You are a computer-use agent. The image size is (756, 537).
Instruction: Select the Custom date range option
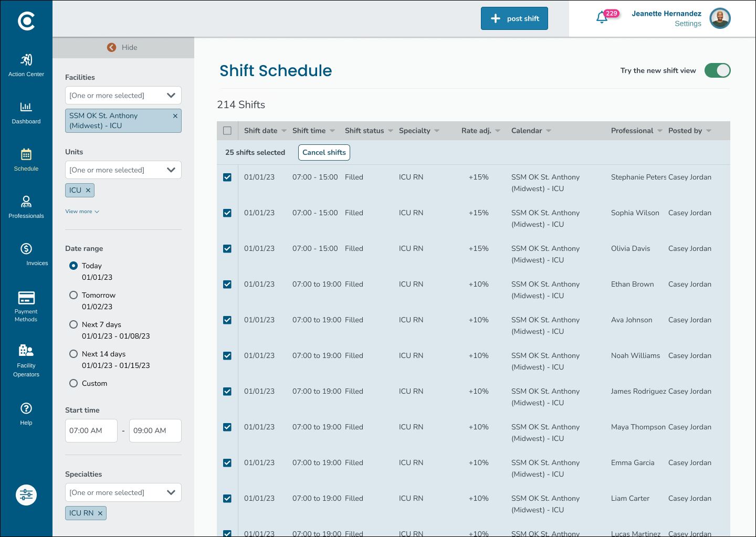[73, 383]
